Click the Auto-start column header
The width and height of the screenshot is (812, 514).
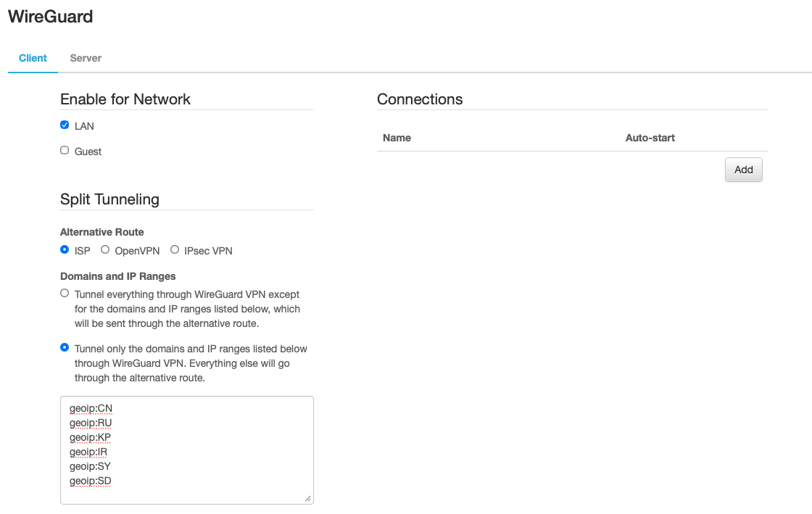tap(650, 138)
